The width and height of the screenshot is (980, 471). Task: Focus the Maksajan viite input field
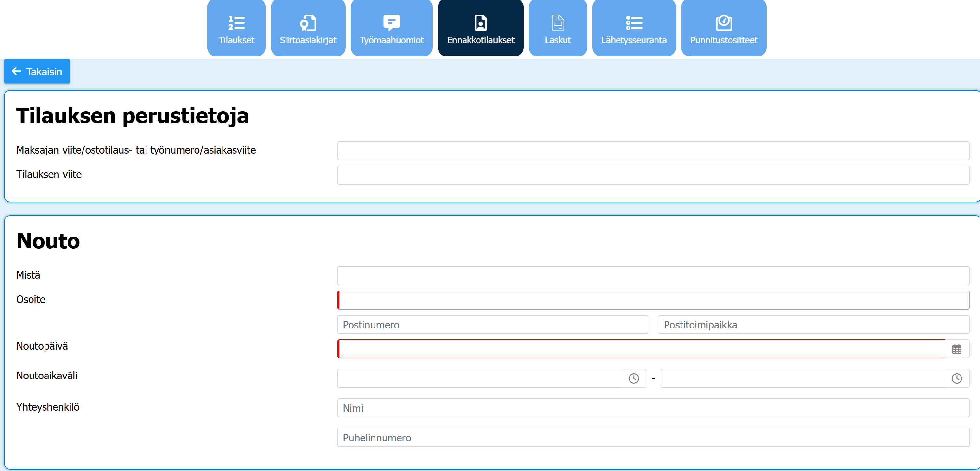(653, 151)
